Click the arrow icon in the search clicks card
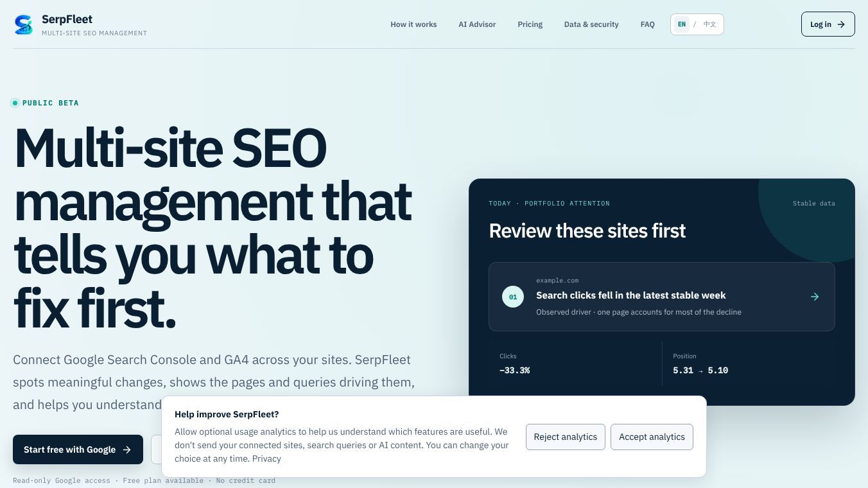Viewport: 868px width, 488px height. (x=815, y=297)
